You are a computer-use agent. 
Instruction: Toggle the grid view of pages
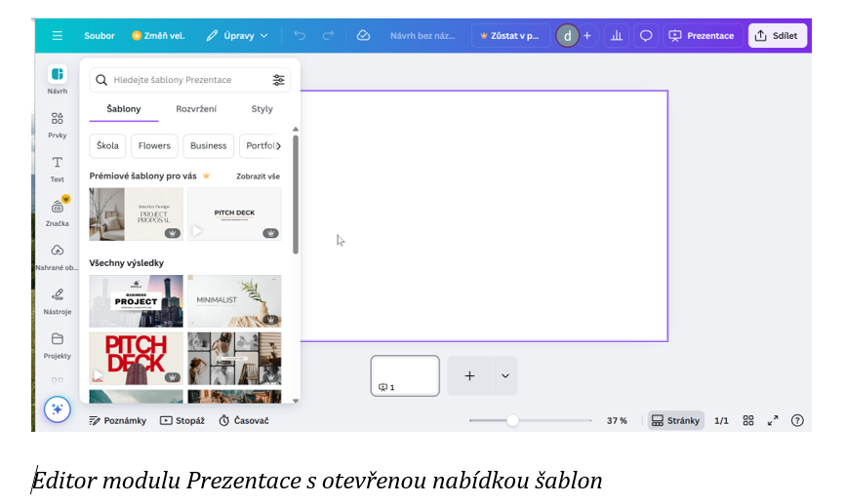[748, 421]
